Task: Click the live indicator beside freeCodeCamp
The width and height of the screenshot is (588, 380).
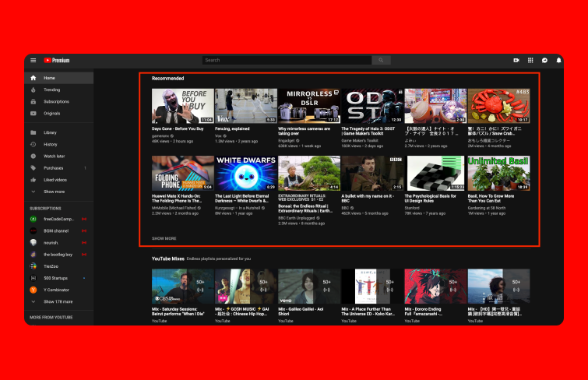Action: tap(84, 219)
